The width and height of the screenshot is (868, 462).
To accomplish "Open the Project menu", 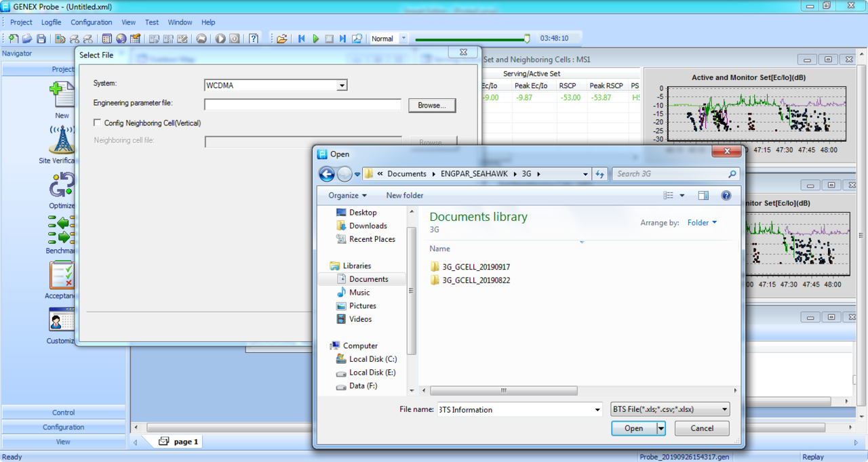I will point(21,22).
